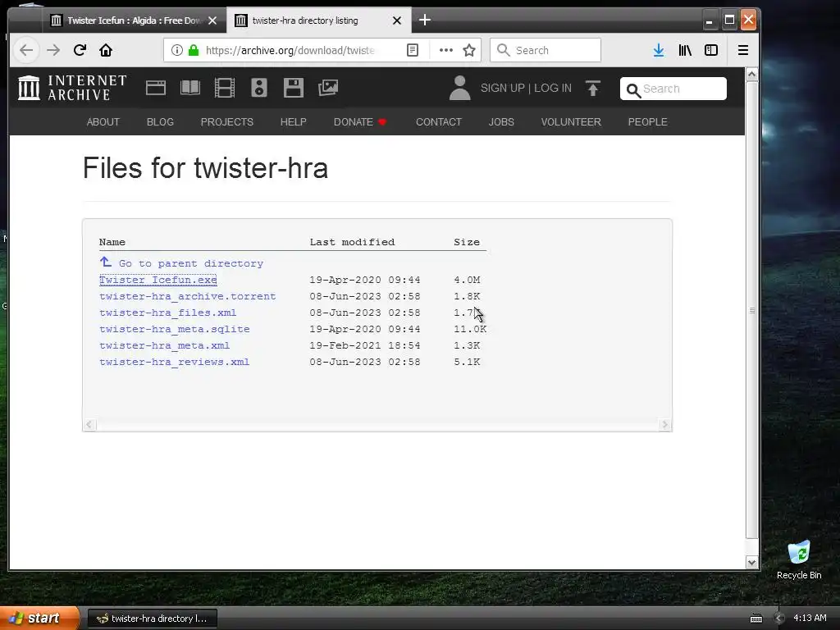Click the Upload arrow icon
Screen dimensions: 840x630
click(x=593, y=88)
